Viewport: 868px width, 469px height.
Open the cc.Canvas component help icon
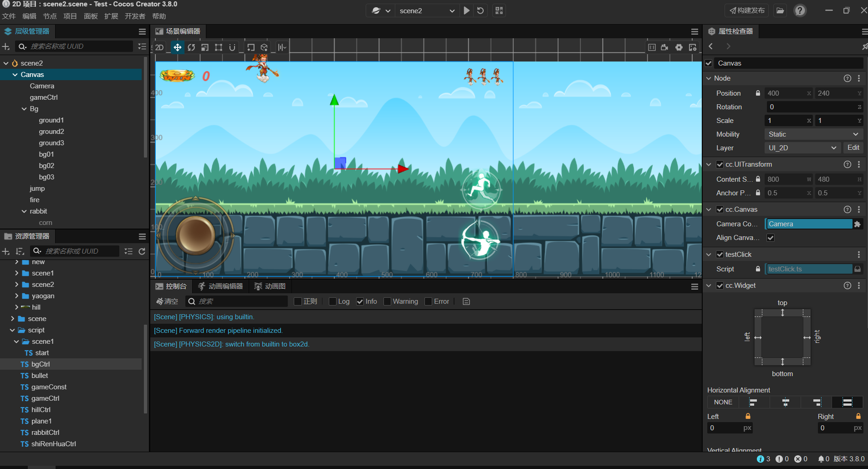tap(848, 209)
